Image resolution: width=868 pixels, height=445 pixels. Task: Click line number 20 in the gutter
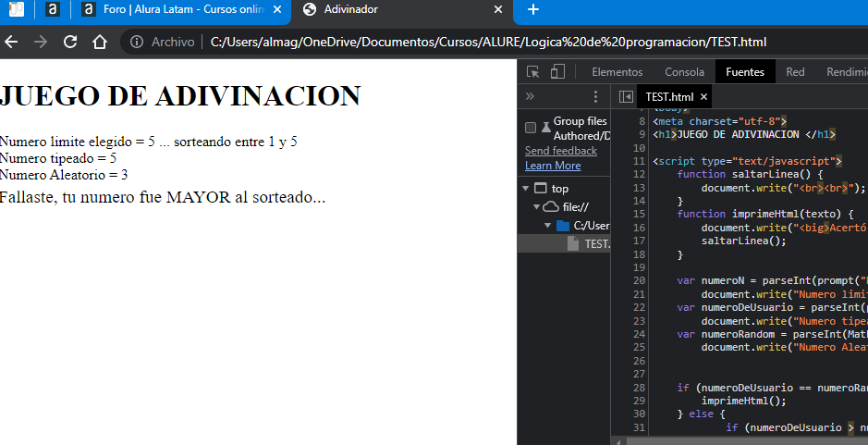pos(639,280)
